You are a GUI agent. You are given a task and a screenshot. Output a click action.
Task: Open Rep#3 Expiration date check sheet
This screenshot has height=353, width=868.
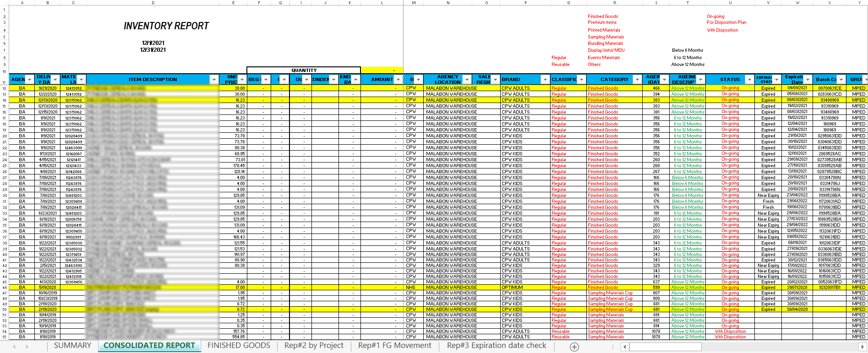[497, 346]
